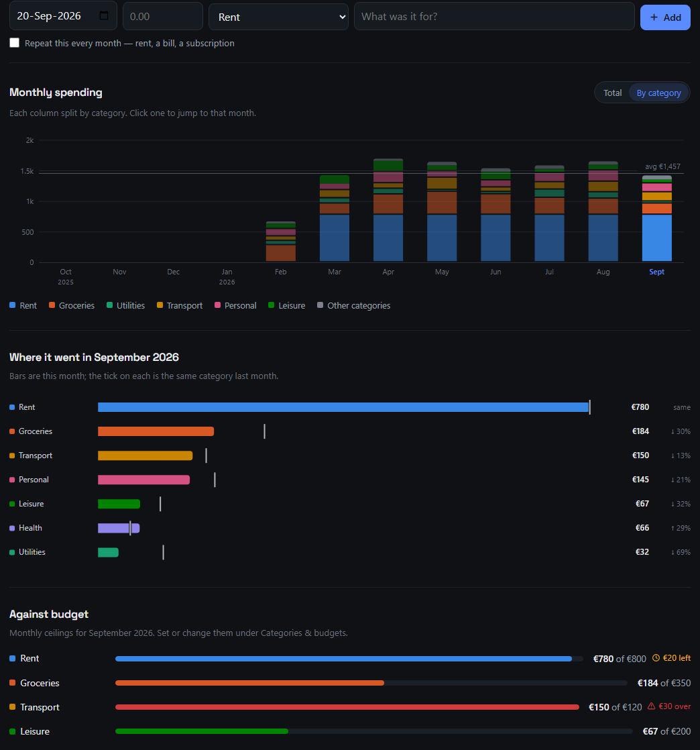Click the Utilities bar in September breakdown
The width and height of the screenshot is (700, 750).
tap(108, 552)
